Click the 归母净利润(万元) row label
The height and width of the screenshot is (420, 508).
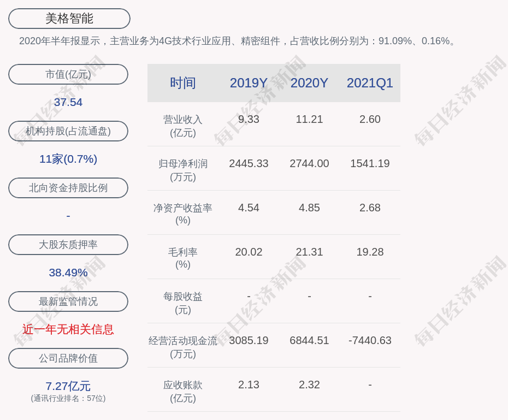point(183,170)
